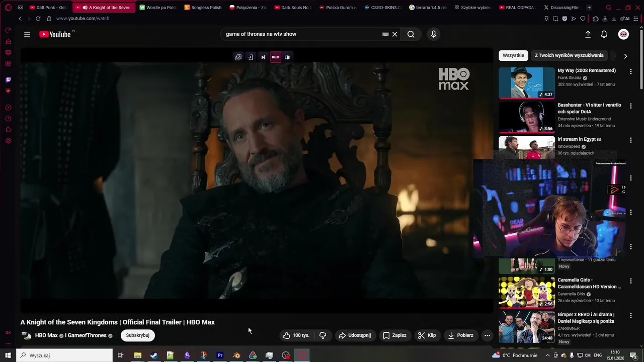Open the video pop-out detach icon
This screenshot has height=362, width=644.
(238, 57)
